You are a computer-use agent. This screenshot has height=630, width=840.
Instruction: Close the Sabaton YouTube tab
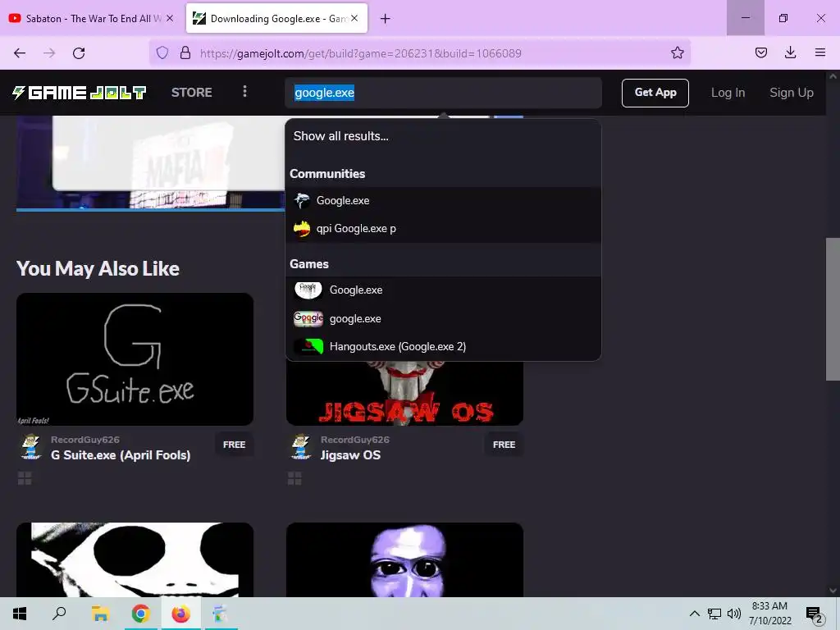170,18
